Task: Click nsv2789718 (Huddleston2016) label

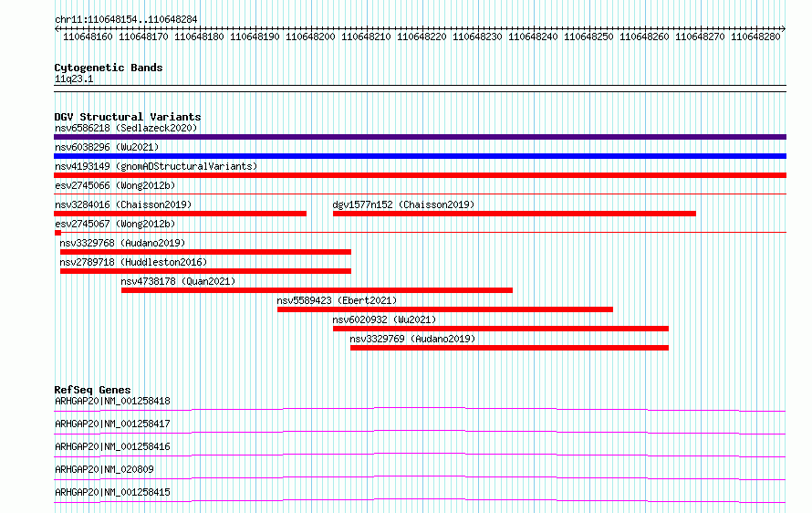Action: click(133, 262)
